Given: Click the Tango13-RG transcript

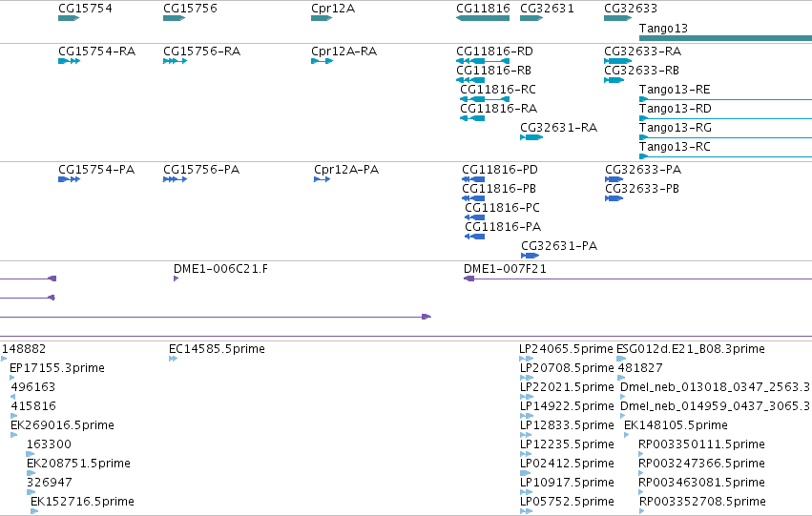Looking at the screenshot, I should coord(725,137).
